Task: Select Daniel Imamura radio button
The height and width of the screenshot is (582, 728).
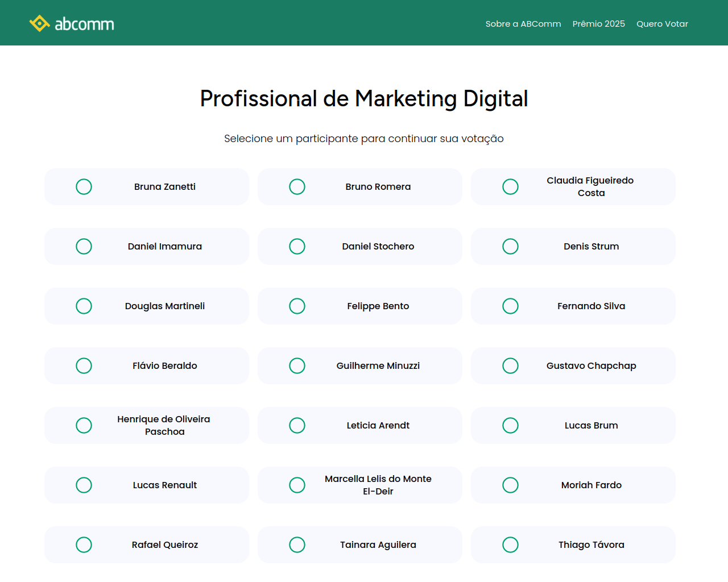Action: (x=84, y=246)
